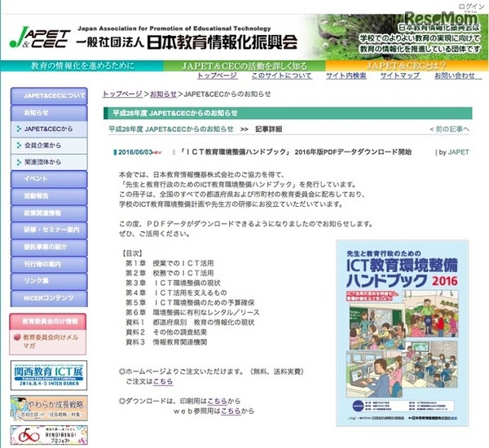Go to トップページ in top navigation
489x448 pixels.
[x=217, y=76]
